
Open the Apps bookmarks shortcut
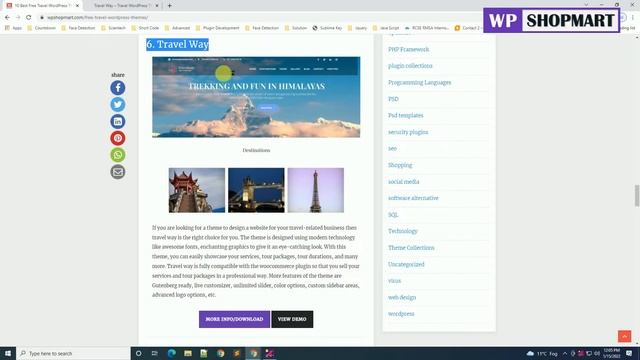coord(13,28)
